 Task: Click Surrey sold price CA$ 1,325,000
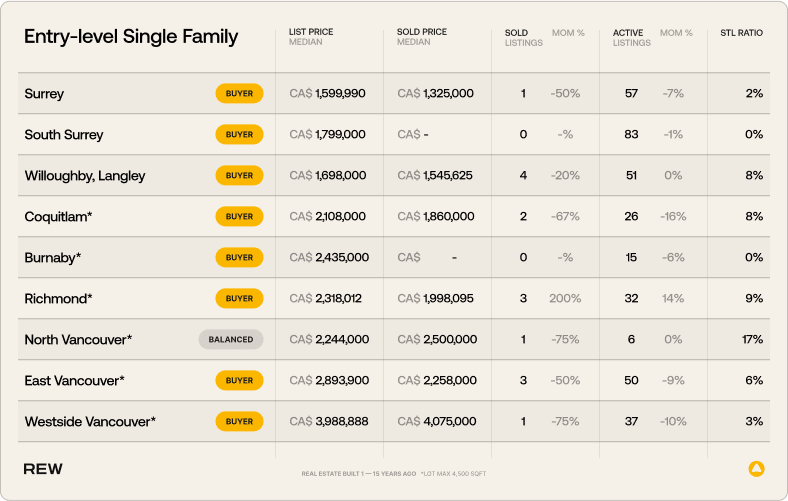point(435,93)
